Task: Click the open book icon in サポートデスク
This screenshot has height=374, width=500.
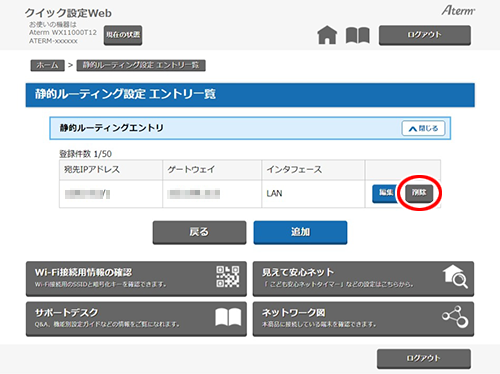Action: (228, 317)
